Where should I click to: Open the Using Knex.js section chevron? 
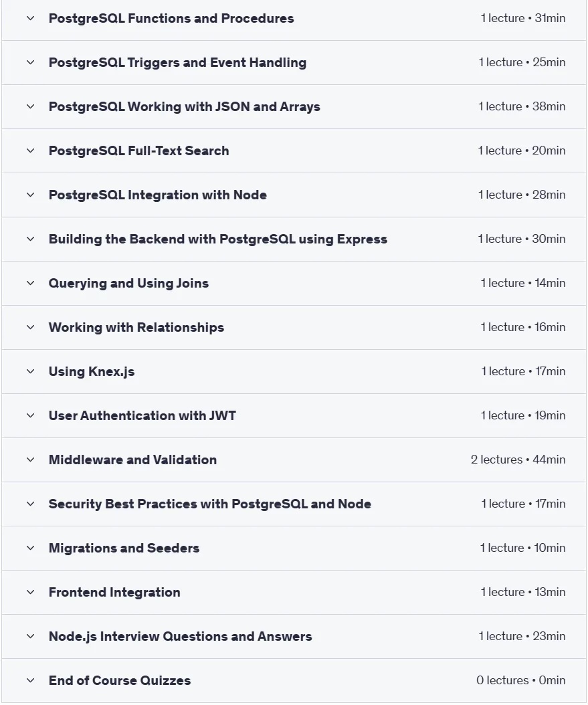point(30,371)
